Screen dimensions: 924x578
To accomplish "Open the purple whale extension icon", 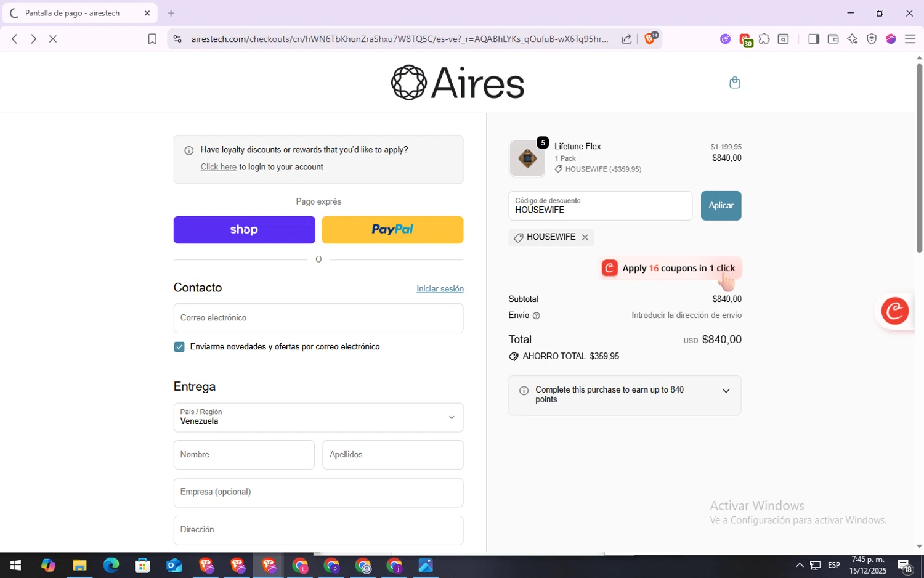I will (725, 39).
